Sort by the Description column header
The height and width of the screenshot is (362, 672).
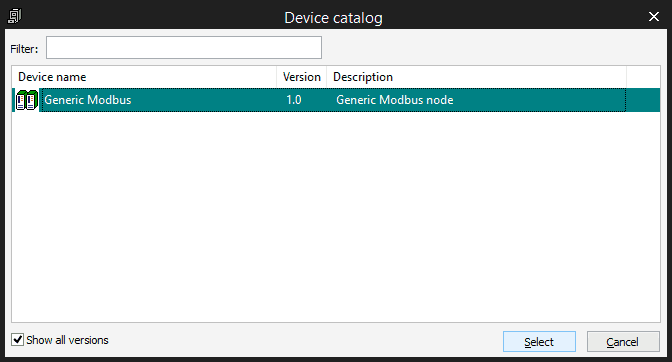[x=477, y=77]
